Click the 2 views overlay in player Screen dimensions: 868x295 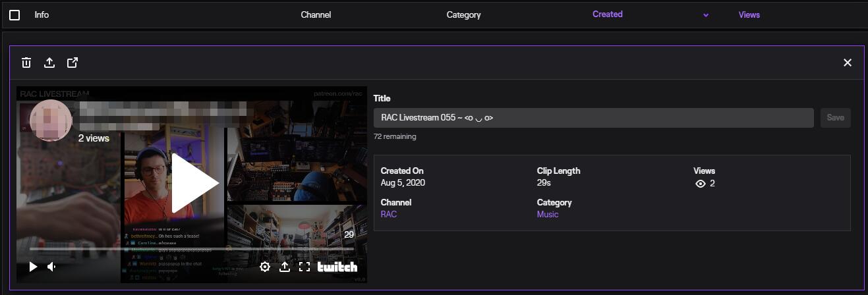click(x=94, y=138)
